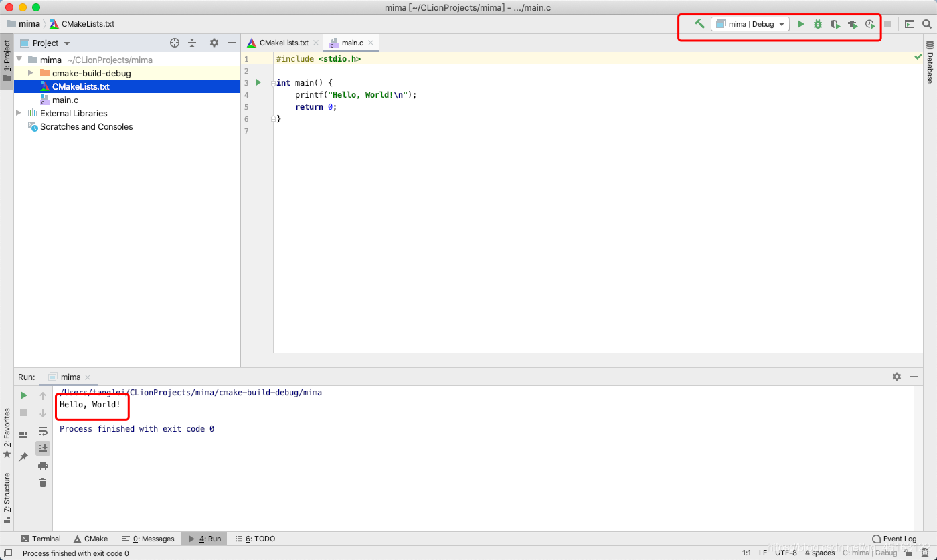This screenshot has width=937, height=560.
Task: Toggle soft-wrap in the console
Action: click(43, 431)
